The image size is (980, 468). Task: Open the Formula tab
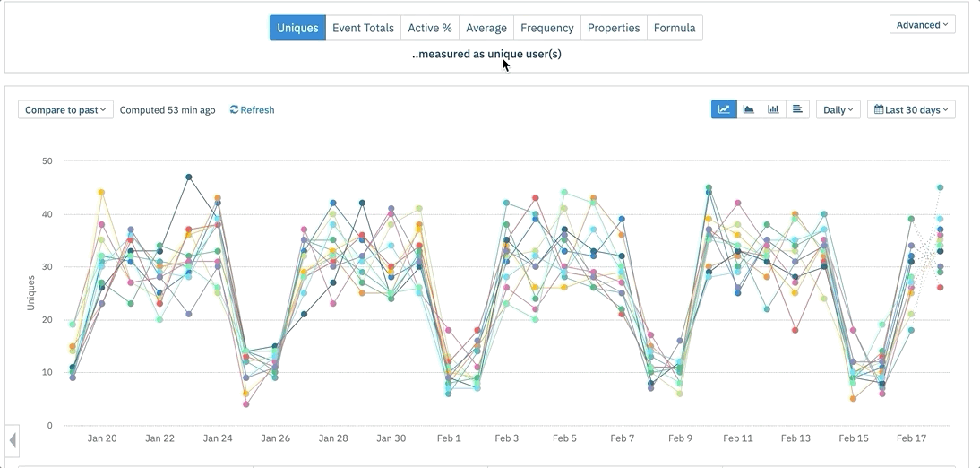(x=675, y=28)
